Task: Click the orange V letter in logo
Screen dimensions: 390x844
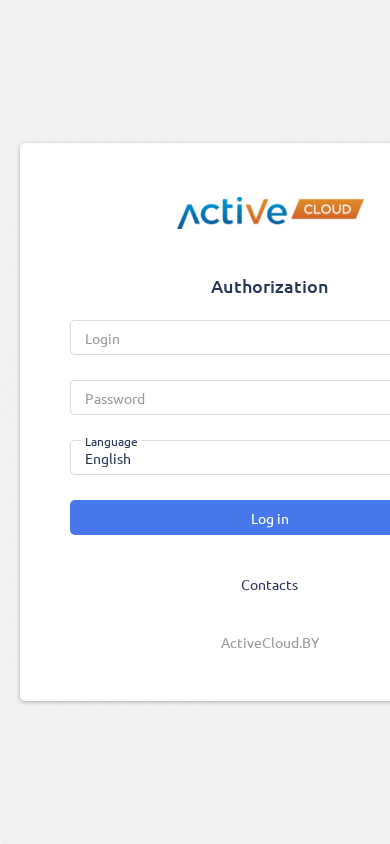Action: tap(257, 210)
